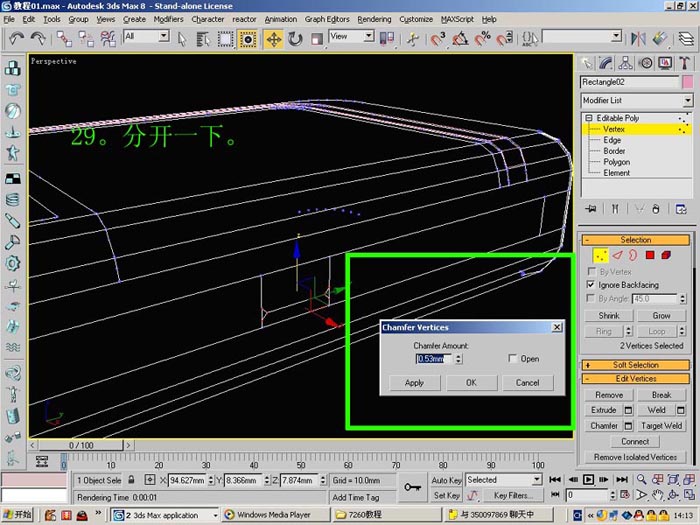700x525 pixels.
Task: Check the Open checkbox in Chamfer dialog
Action: pyautogui.click(x=512, y=358)
